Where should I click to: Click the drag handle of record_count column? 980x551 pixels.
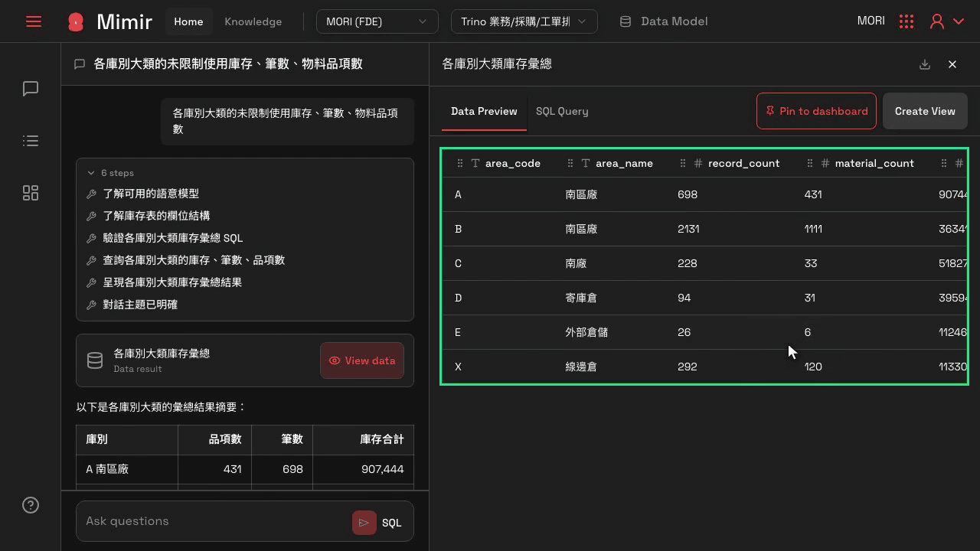point(683,163)
